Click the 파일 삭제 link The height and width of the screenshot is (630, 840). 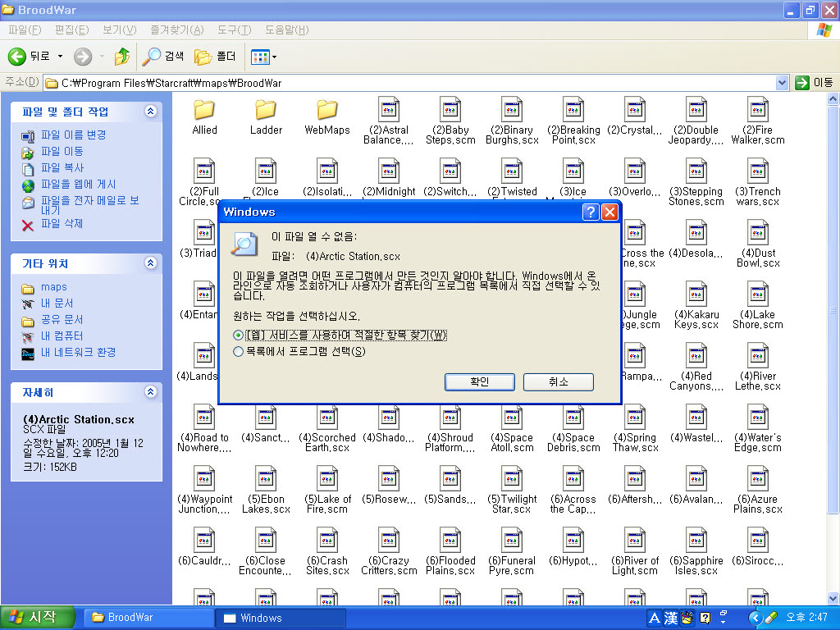62,223
